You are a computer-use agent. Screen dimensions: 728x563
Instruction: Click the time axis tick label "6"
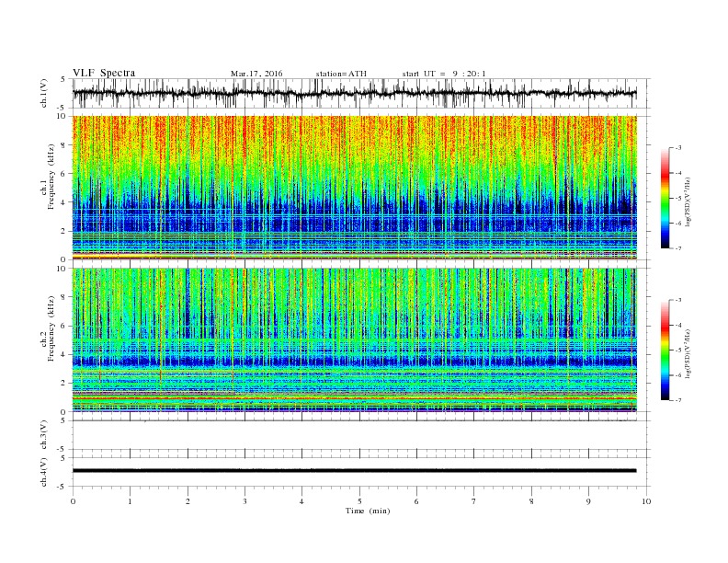(416, 501)
